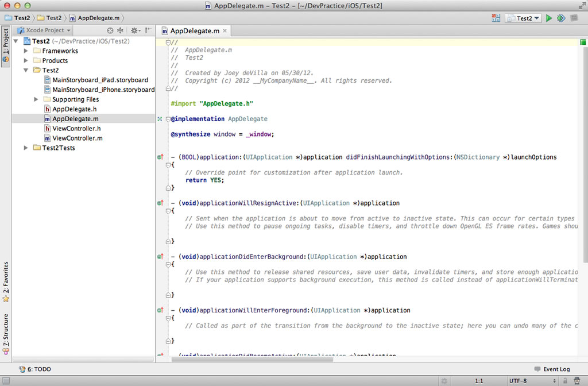The height and width of the screenshot is (386, 588).
Task: Fold the applicationWillResignActive method body
Action: point(168,211)
